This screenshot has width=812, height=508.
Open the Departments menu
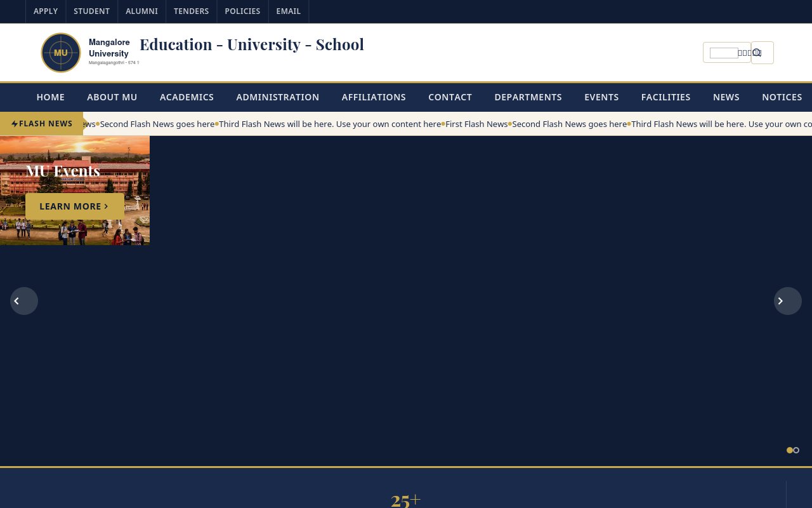pos(528,97)
